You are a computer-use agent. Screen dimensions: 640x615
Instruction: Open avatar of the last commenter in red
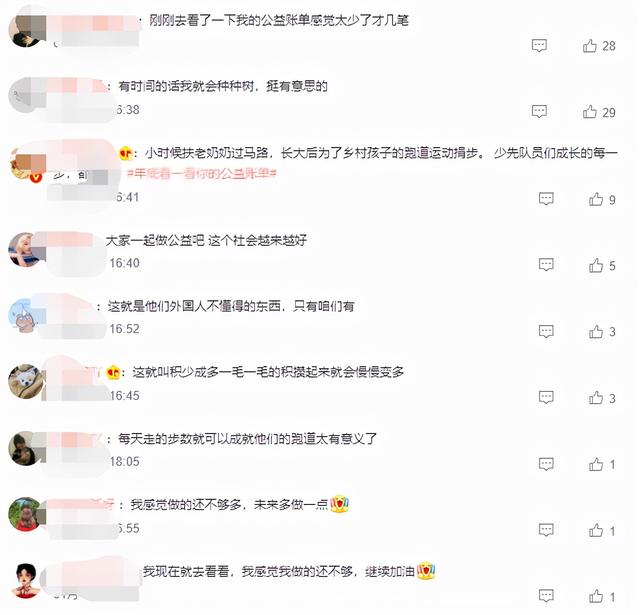pyautogui.click(x=27, y=580)
